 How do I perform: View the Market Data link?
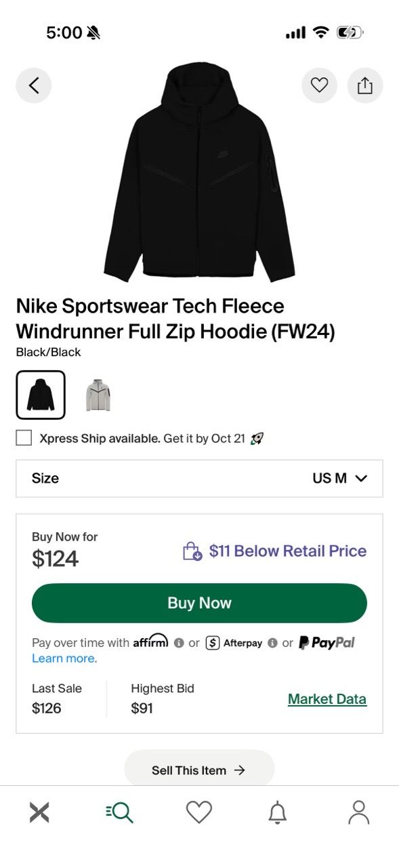click(327, 699)
